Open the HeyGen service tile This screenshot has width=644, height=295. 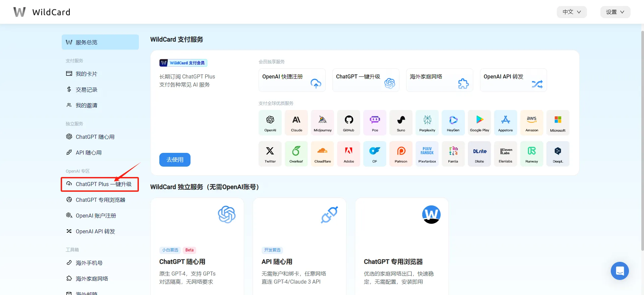453,123
